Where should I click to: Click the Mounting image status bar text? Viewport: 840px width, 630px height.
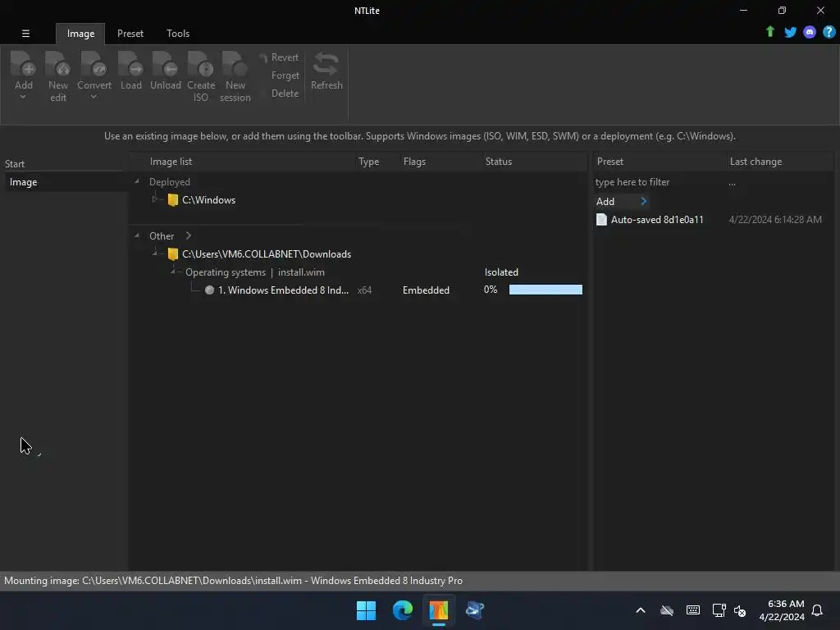233,581
